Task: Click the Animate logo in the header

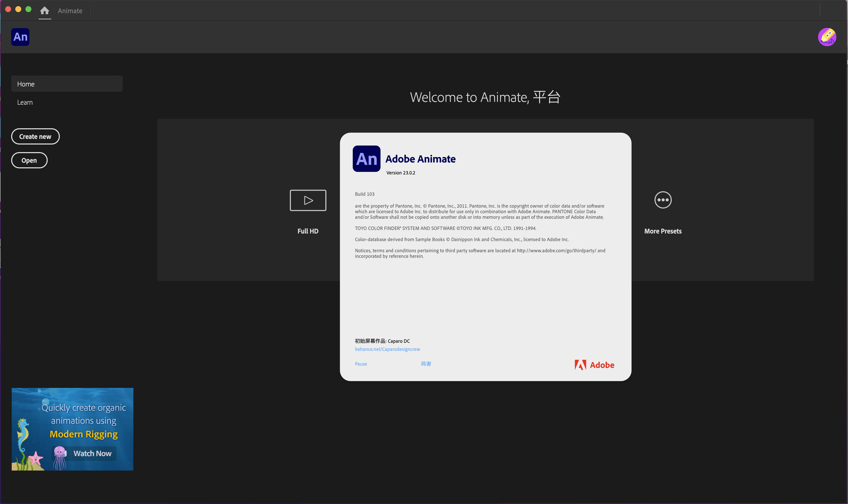Action: pyautogui.click(x=20, y=37)
